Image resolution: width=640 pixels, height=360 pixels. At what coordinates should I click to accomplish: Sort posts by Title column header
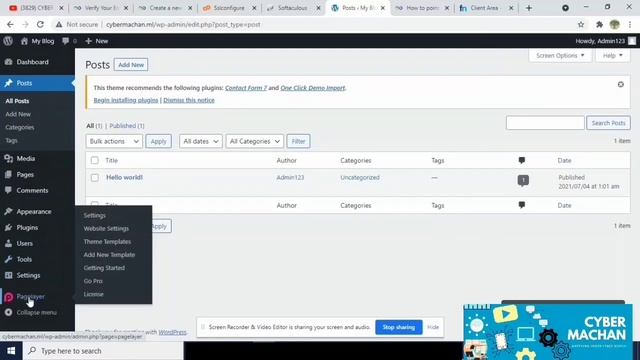[111, 160]
